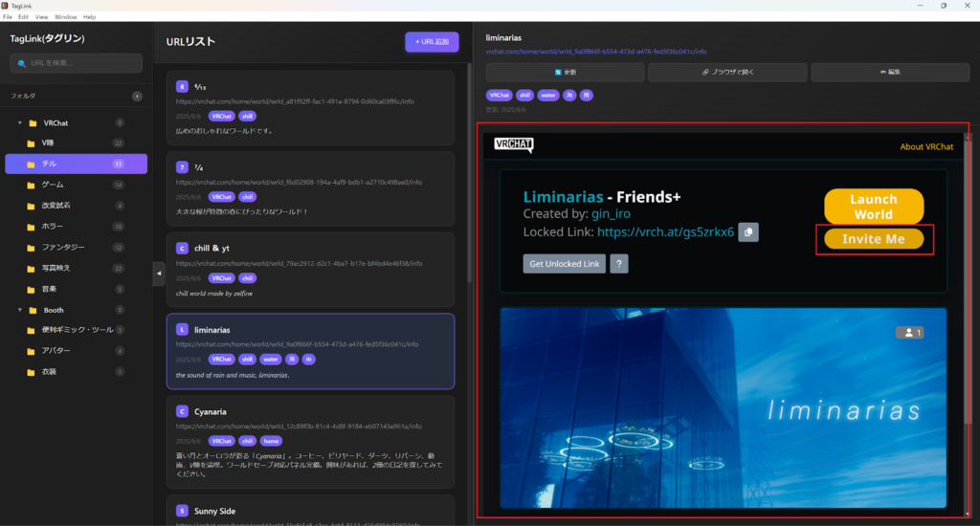The height and width of the screenshot is (526, 980).
Task: Click the folder icon of 音楽
Action: pos(31,289)
